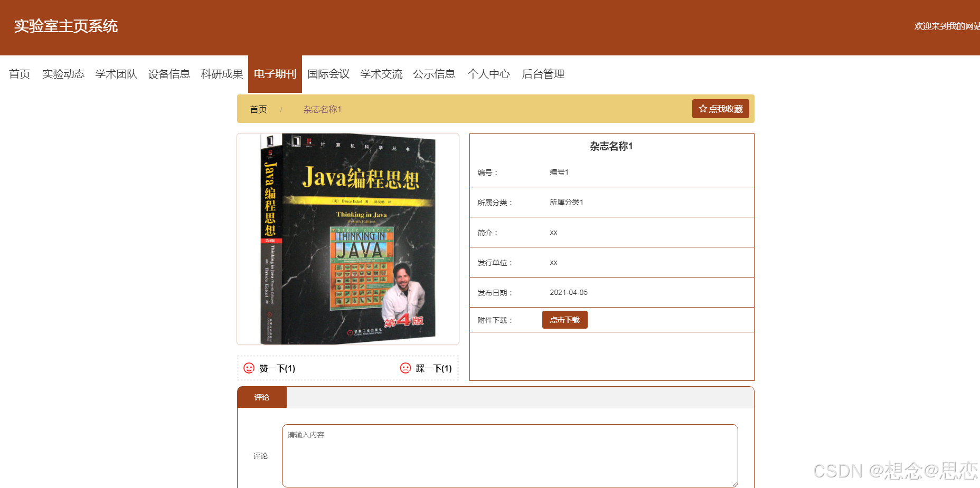
Task: Select the 评论 tab
Action: (x=262, y=397)
